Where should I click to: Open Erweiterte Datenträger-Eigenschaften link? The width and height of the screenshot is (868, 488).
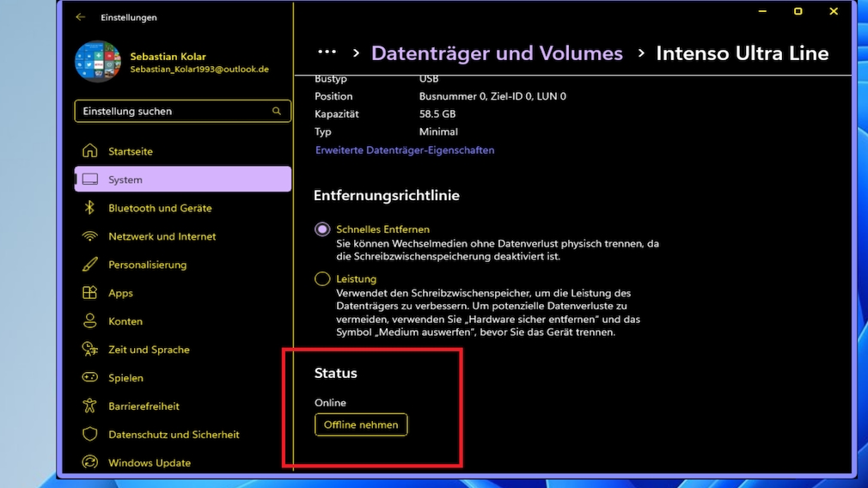point(405,150)
